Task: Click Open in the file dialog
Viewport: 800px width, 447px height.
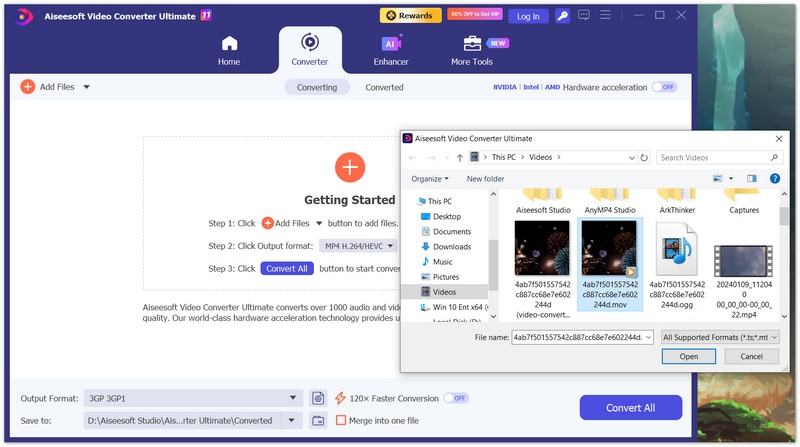Action: [x=689, y=357]
